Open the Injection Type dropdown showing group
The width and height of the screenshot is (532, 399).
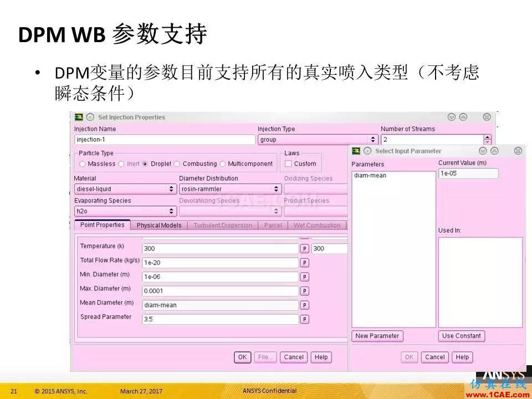(318, 140)
